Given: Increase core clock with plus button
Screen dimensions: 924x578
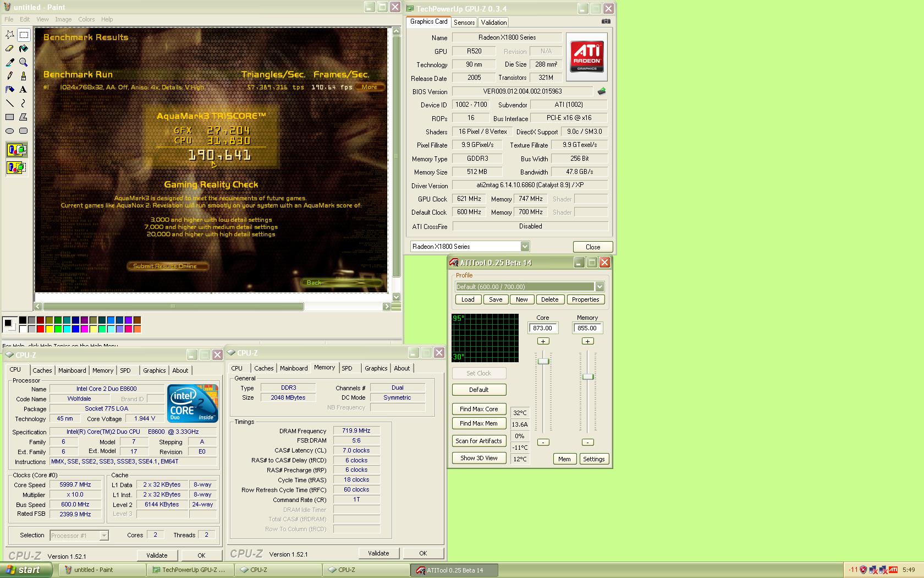Looking at the screenshot, I should coord(543,341).
